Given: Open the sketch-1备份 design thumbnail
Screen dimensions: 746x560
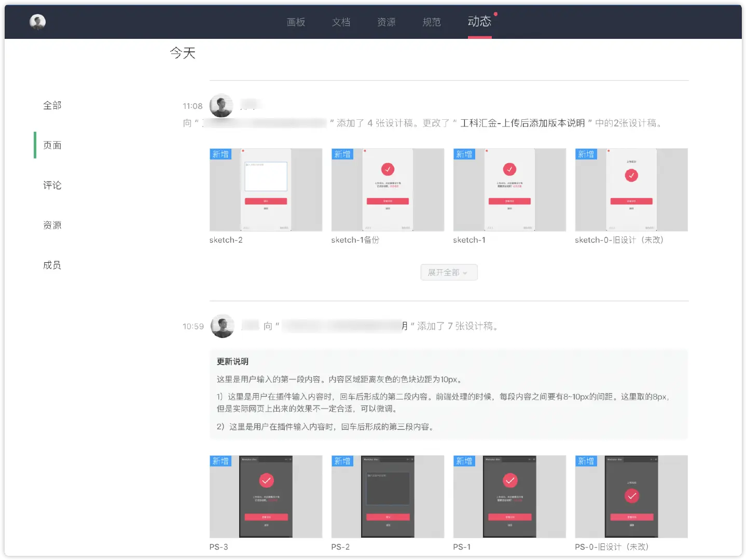Looking at the screenshot, I should [x=388, y=190].
